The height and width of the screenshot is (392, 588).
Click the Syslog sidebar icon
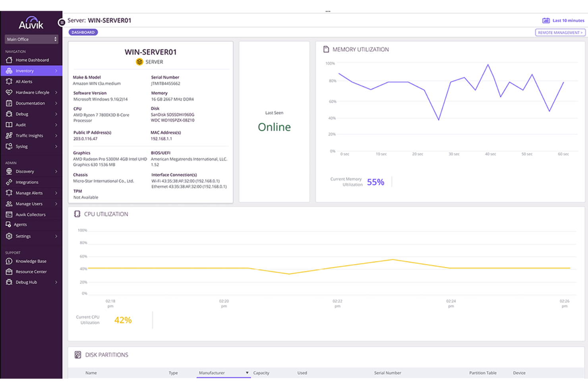[9, 146]
